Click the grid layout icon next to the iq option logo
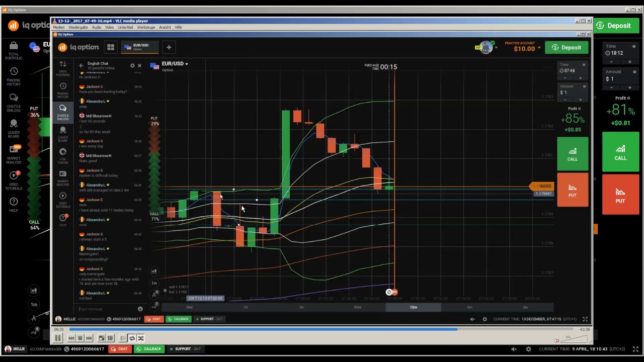 pyautogui.click(x=111, y=47)
